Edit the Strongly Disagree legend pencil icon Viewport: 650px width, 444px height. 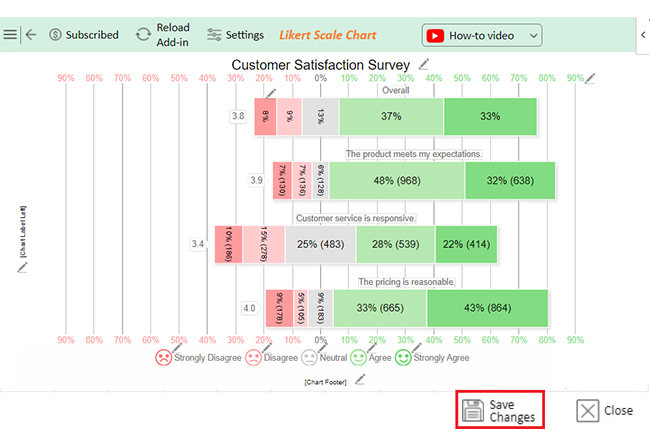pos(177,347)
